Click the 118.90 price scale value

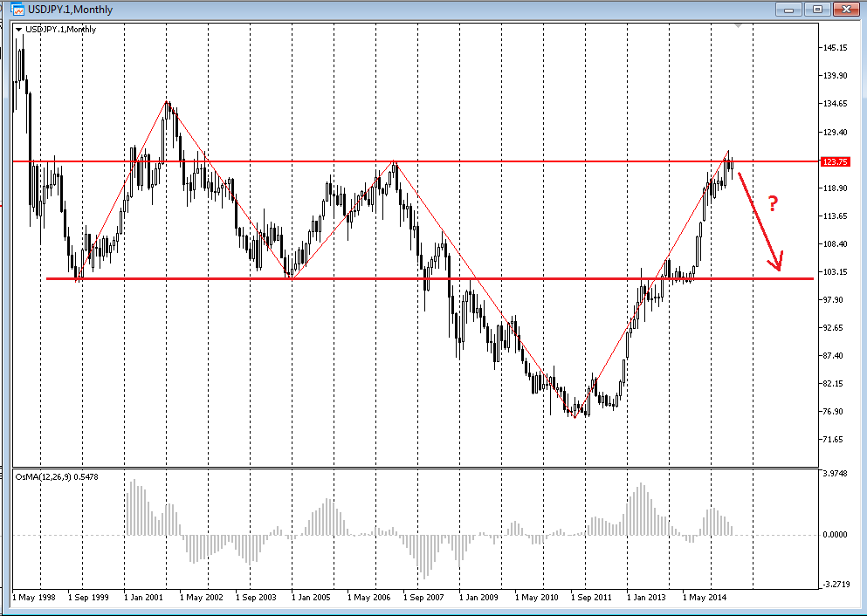tap(835, 188)
